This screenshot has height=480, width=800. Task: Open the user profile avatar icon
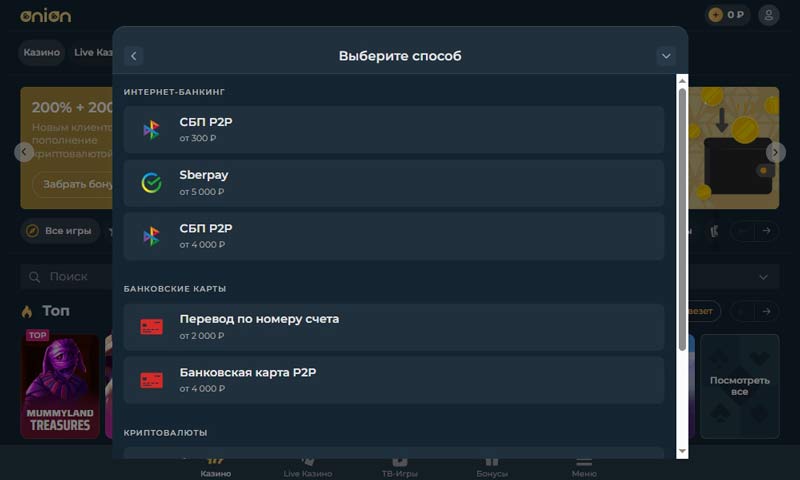(x=768, y=15)
